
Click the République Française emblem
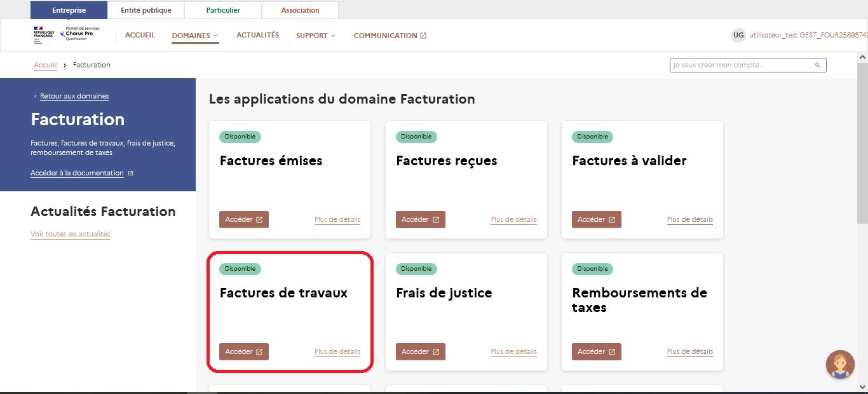43,35
